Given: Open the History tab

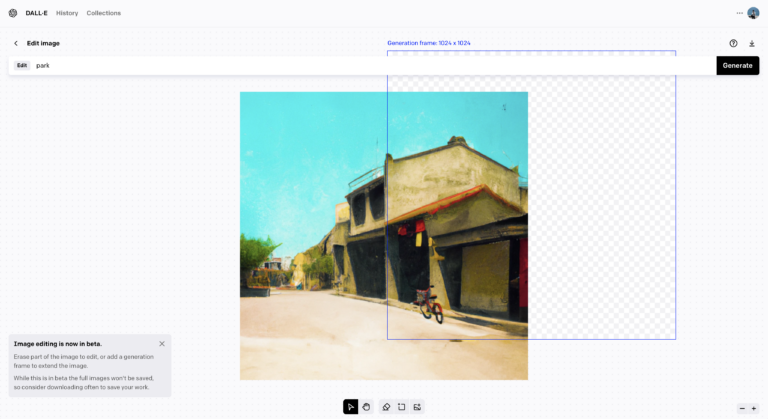Looking at the screenshot, I should point(67,13).
